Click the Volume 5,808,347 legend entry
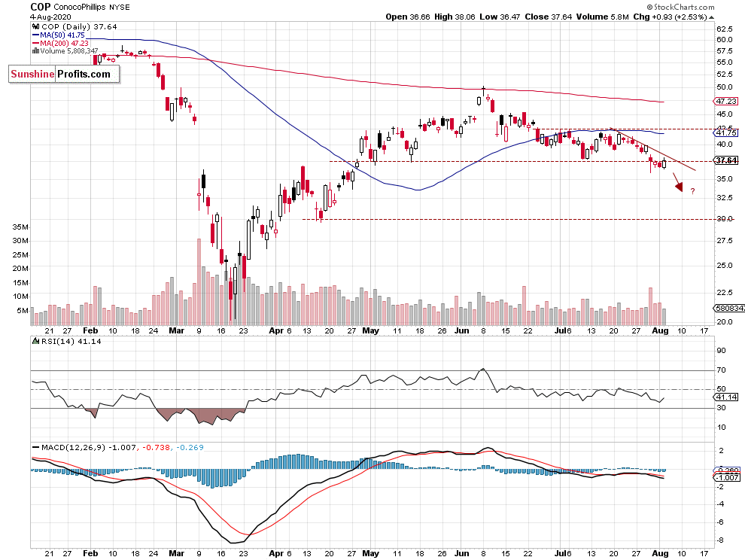 pos(69,51)
